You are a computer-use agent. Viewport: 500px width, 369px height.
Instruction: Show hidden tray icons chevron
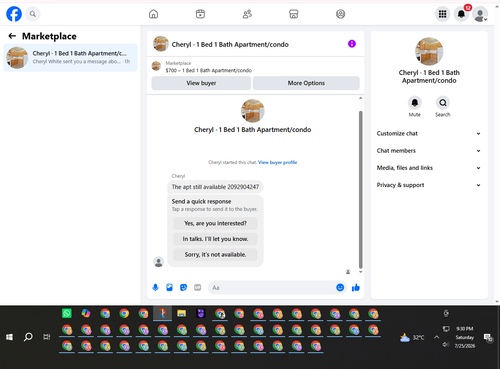[x=436, y=337]
